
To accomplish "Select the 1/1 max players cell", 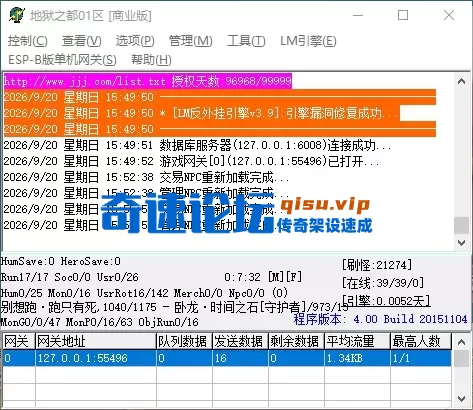I will pos(421,358).
